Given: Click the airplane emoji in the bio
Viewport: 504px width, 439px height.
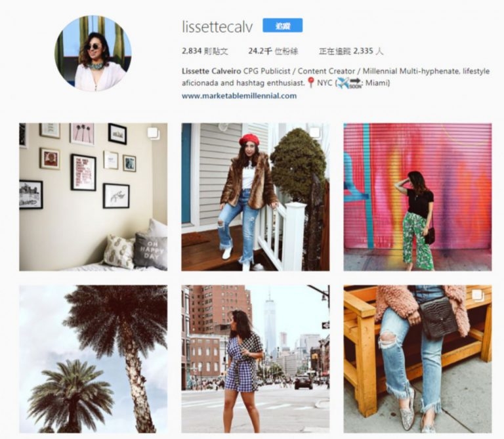Looking at the screenshot, I should [x=343, y=83].
